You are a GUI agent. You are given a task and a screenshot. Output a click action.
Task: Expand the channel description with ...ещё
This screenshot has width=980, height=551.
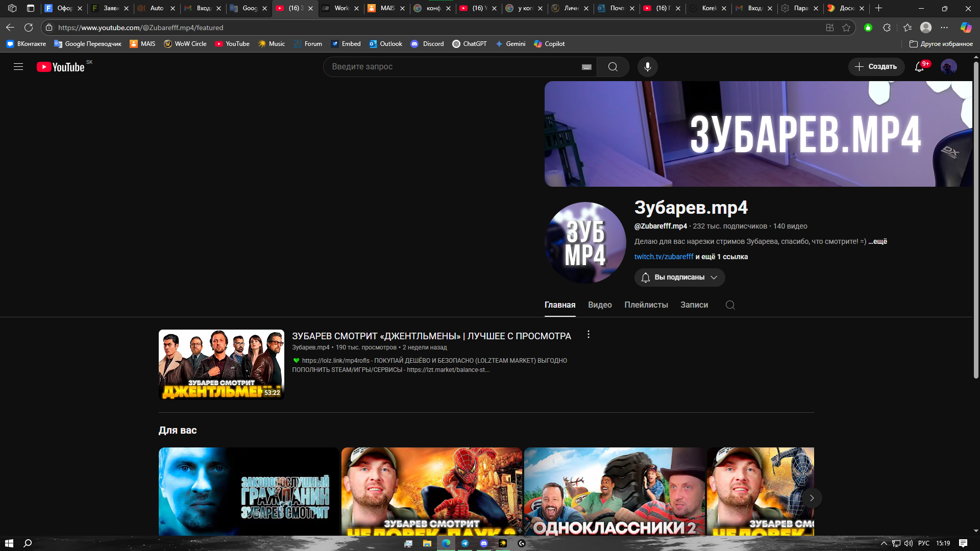[x=878, y=241]
